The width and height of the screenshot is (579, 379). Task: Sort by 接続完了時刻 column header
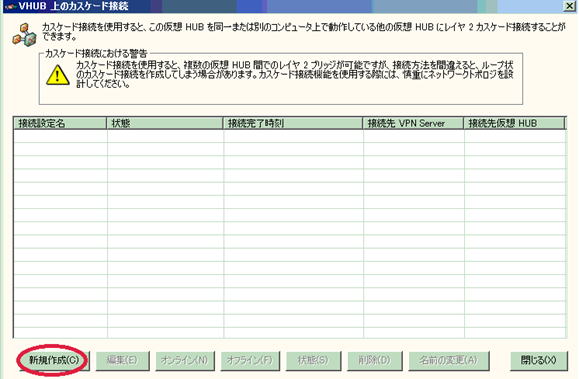[293, 123]
